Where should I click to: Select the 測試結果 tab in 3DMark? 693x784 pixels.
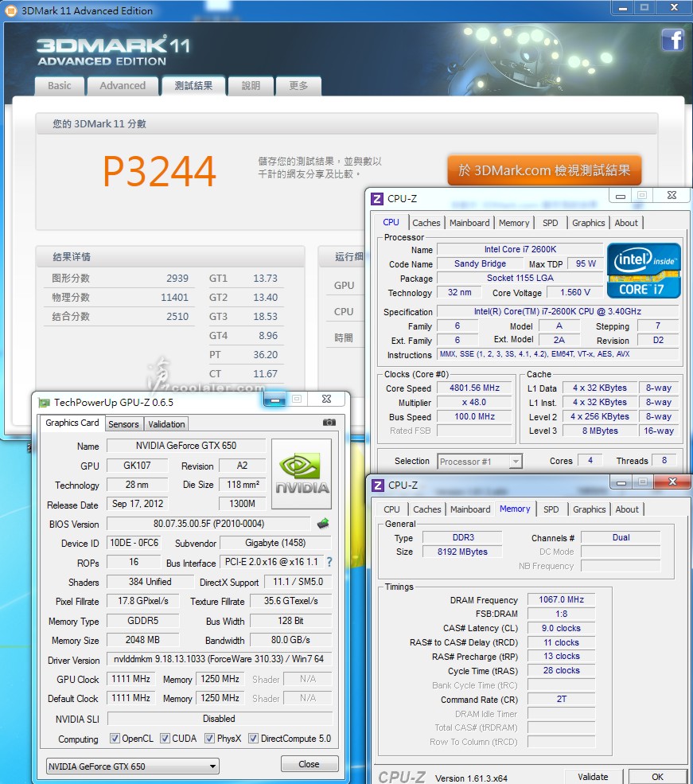click(193, 85)
